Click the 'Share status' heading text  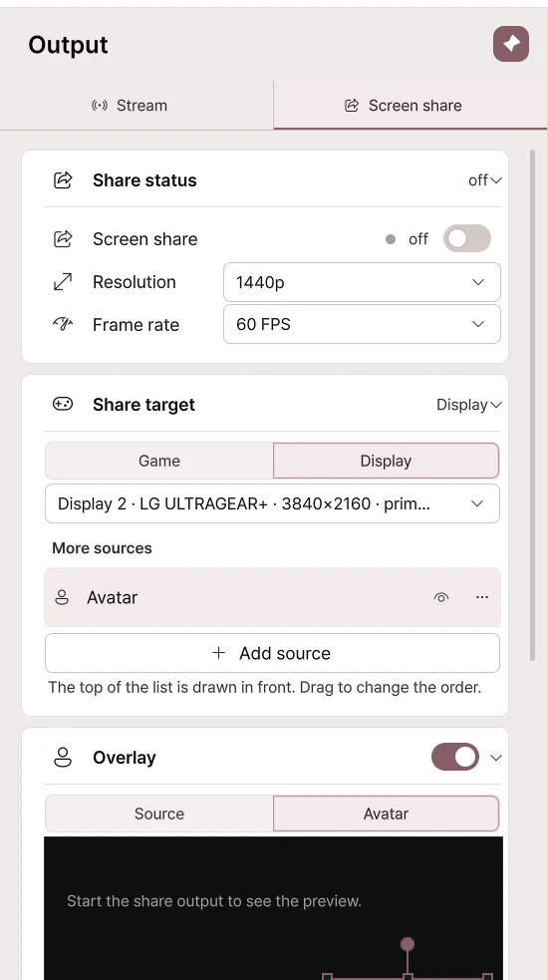pyautogui.click(x=144, y=180)
